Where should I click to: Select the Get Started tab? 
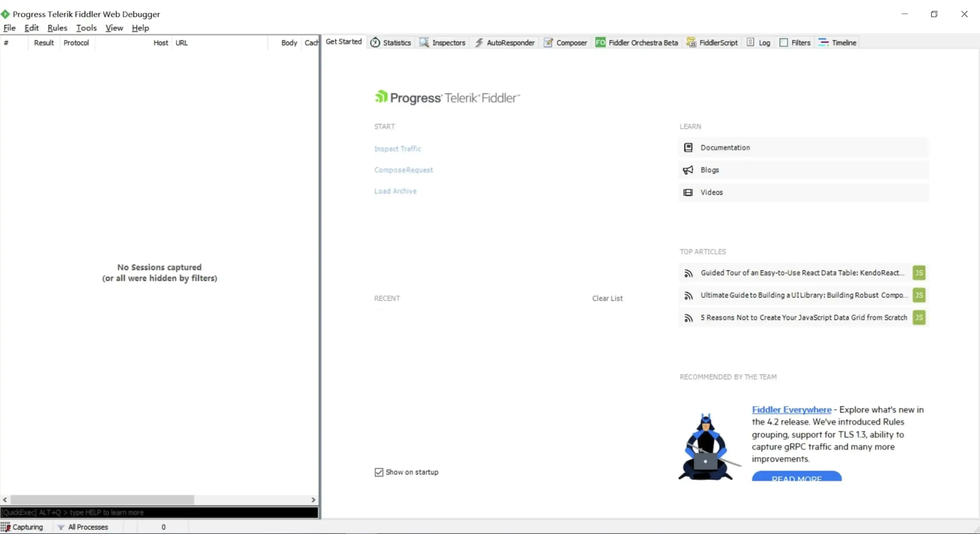pyautogui.click(x=344, y=41)
